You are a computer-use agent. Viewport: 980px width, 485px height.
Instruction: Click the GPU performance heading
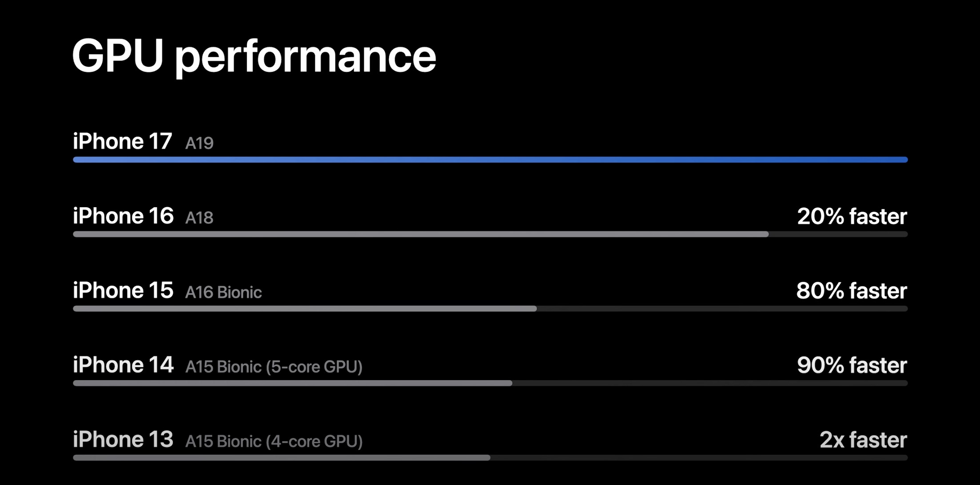[x=254, y=56]
